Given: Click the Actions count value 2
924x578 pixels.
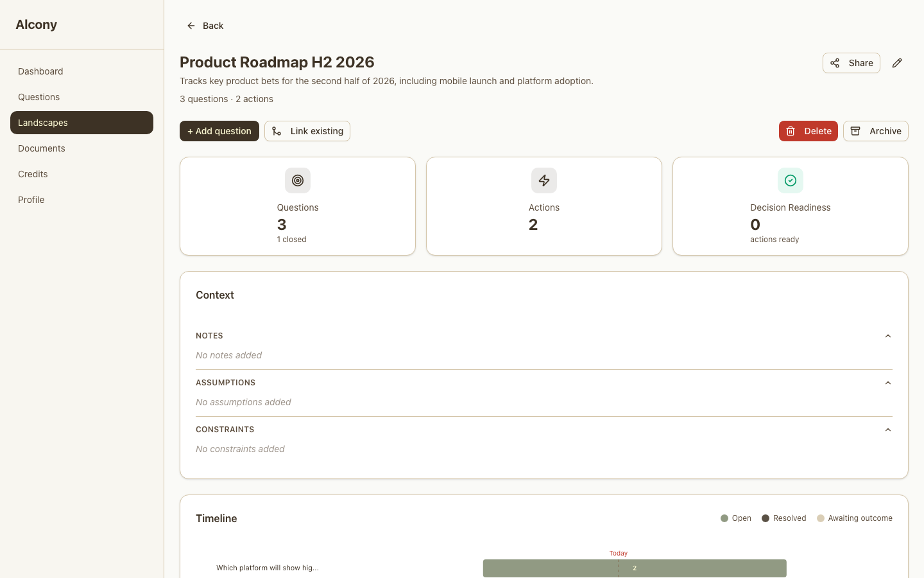Looking at the screenshot, I should (x=533, y=225).
